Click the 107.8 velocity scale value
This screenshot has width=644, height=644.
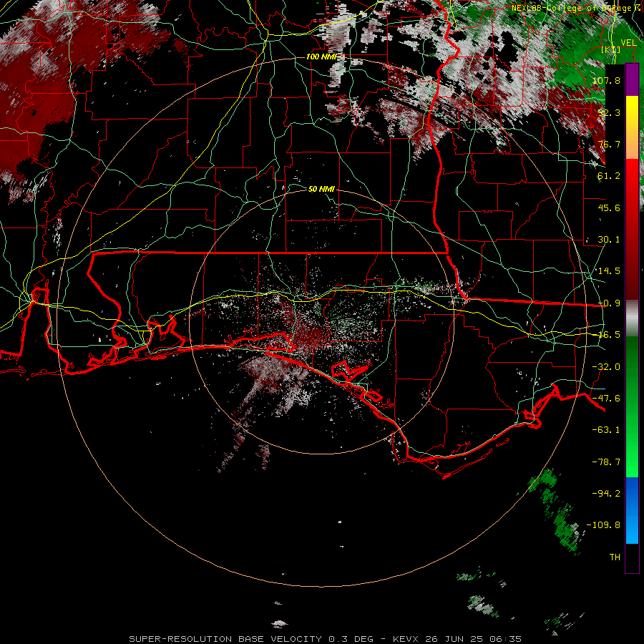(606, 80)
